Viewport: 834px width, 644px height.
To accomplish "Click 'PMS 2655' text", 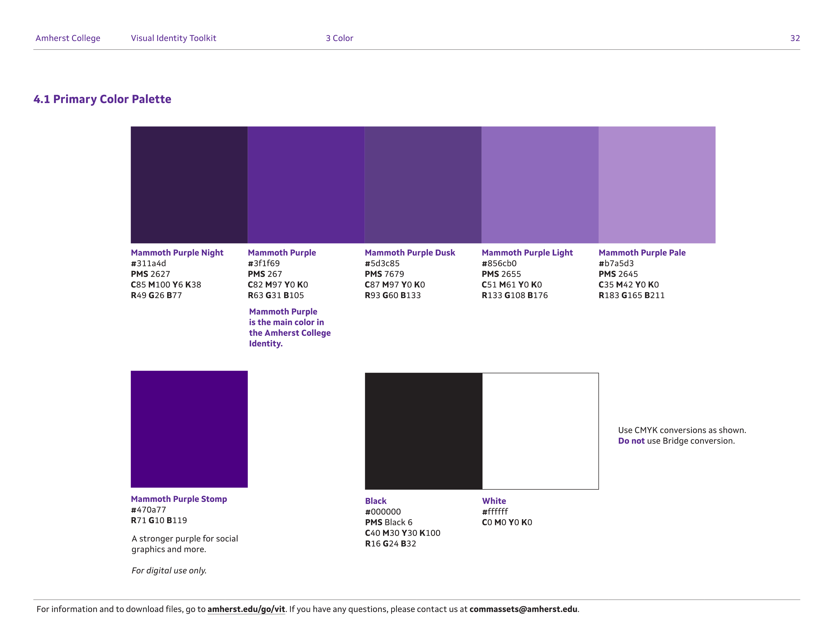I will pyautogui.click(x=501, y=274).
